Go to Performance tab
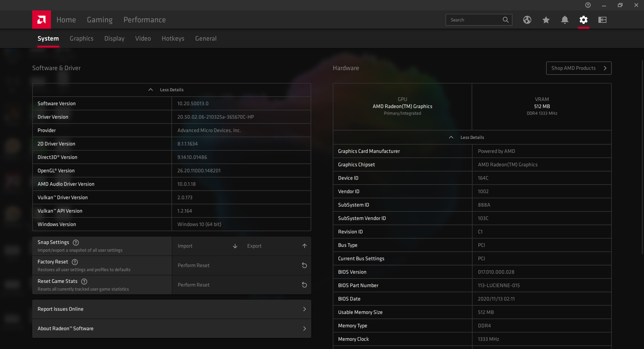This screenshot has height=349, width=644. 145,20
